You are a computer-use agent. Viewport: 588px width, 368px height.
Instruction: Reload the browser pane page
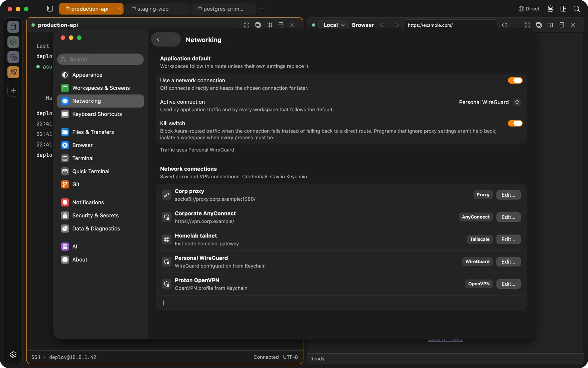[504, 25]
